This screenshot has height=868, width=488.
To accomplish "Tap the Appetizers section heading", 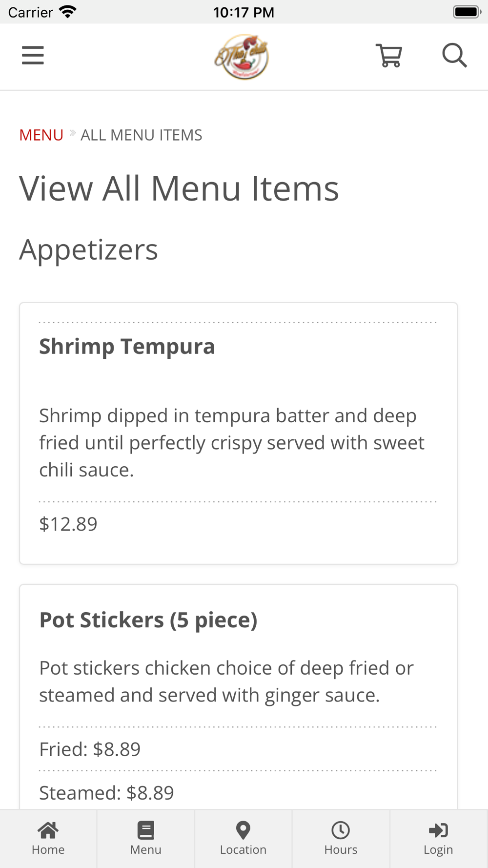I will tap(88, 250).
